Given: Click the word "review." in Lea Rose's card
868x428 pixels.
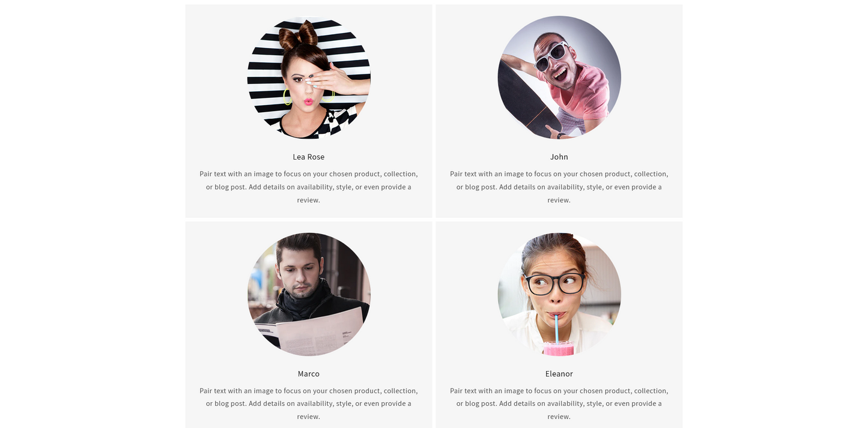Looking at the screenshot, I should [x=309, y=200].
